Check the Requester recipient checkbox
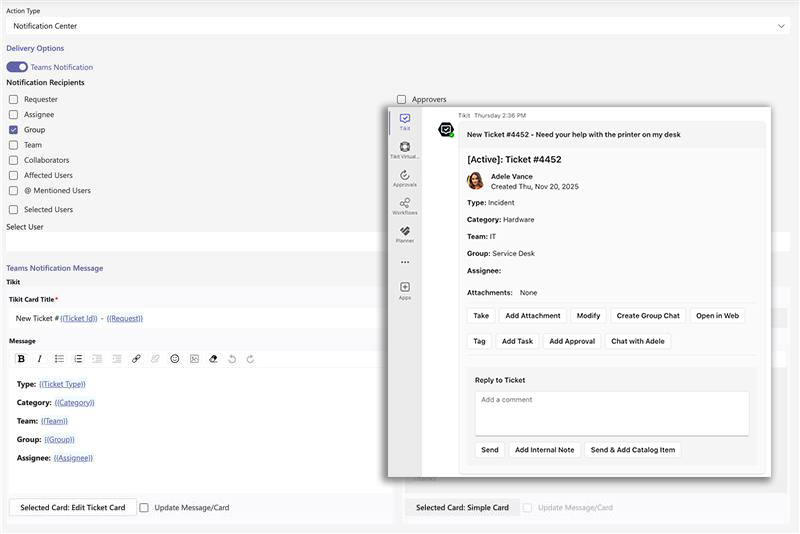800x534 pixels. click(x=13, y=100)
